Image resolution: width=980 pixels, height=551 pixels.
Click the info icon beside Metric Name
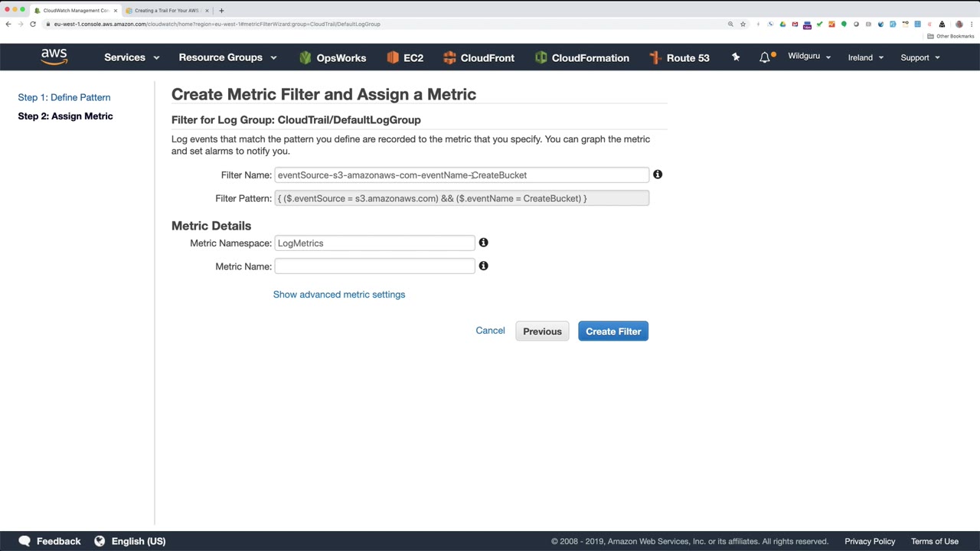click(483, 266)
